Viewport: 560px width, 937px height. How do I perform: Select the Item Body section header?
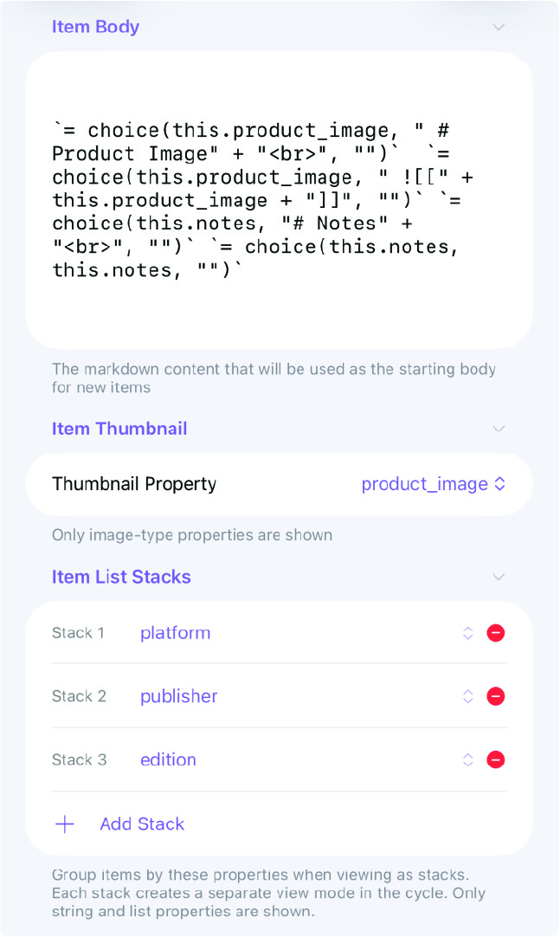pos(95,27)
